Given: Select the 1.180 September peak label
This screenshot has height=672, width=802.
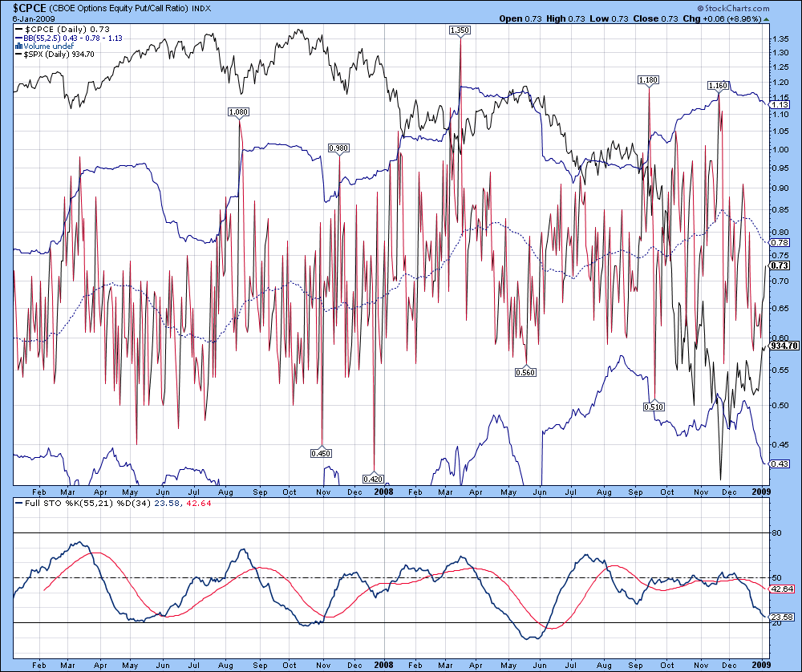Looking at the screenshot, I should click(647, 79).
